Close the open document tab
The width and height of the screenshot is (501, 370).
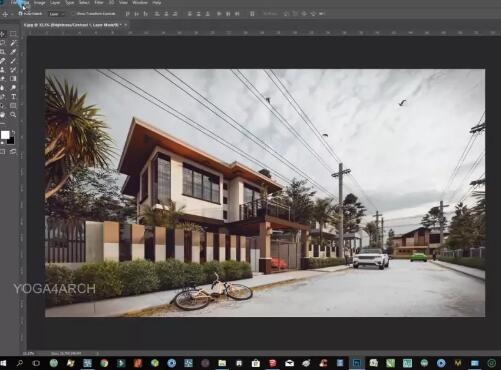click(x=126, y=25)
